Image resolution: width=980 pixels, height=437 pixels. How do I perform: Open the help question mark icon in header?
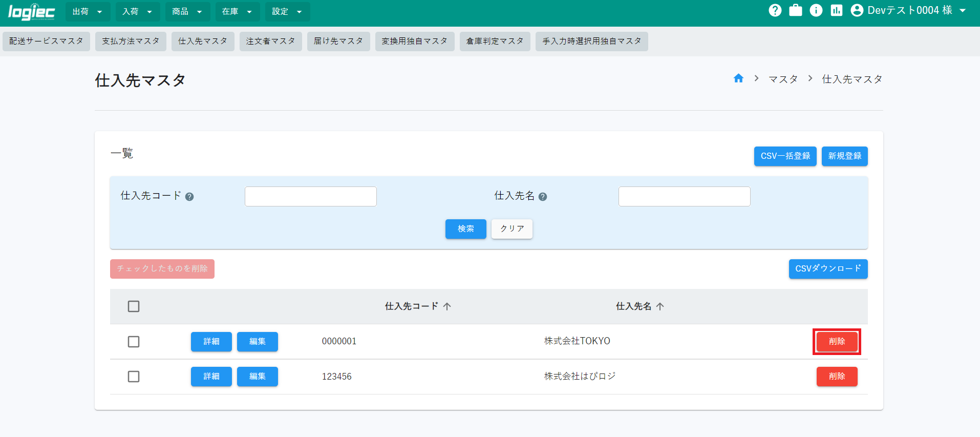pos(775,10)
